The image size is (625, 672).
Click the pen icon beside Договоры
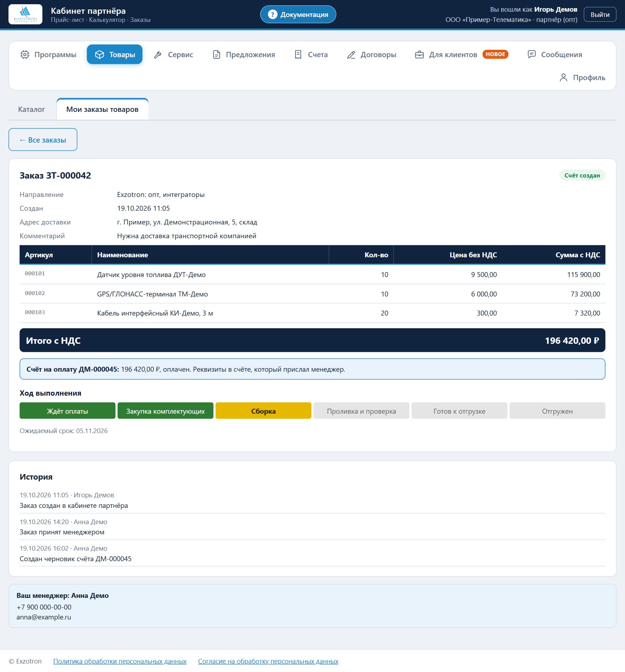point(351,55)
